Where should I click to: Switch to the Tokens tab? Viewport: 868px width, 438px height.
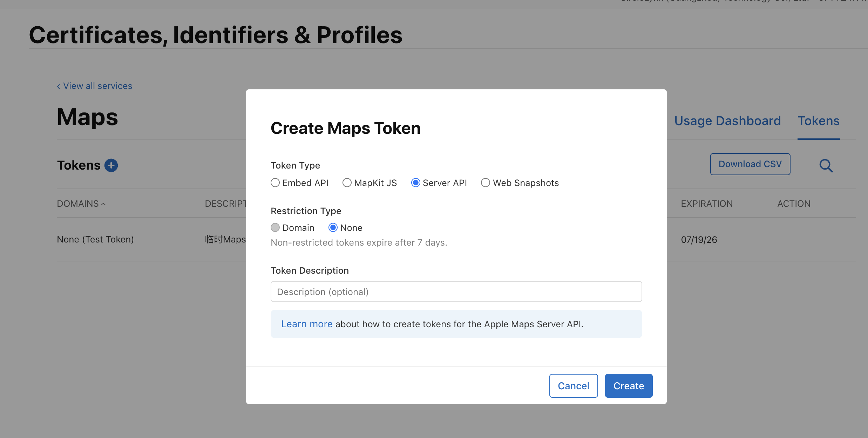point(819,121)
